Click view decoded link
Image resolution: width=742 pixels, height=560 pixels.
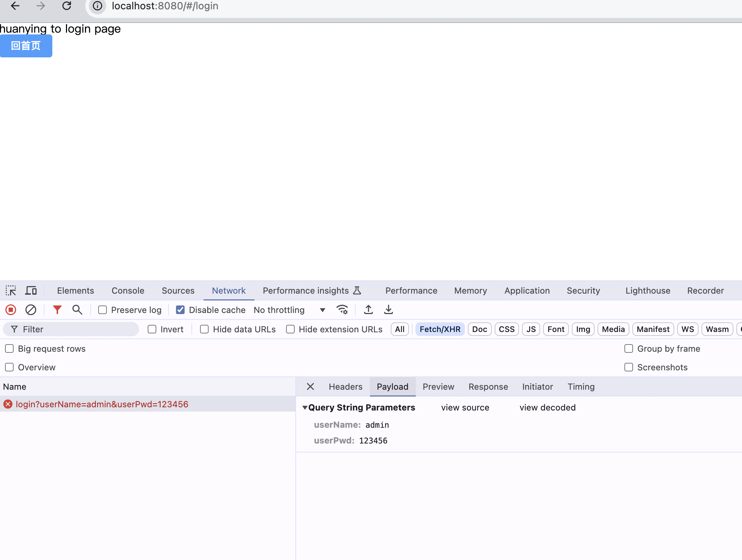coord(548,408)
